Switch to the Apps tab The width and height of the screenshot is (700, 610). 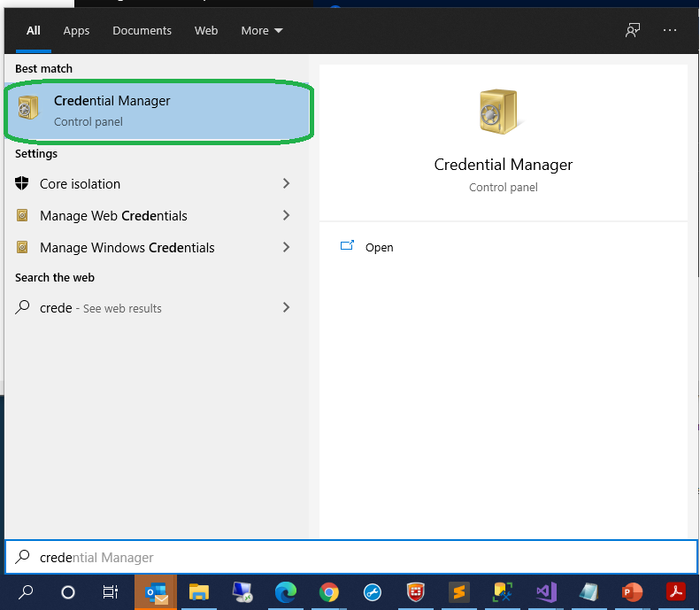click(76, 30)
